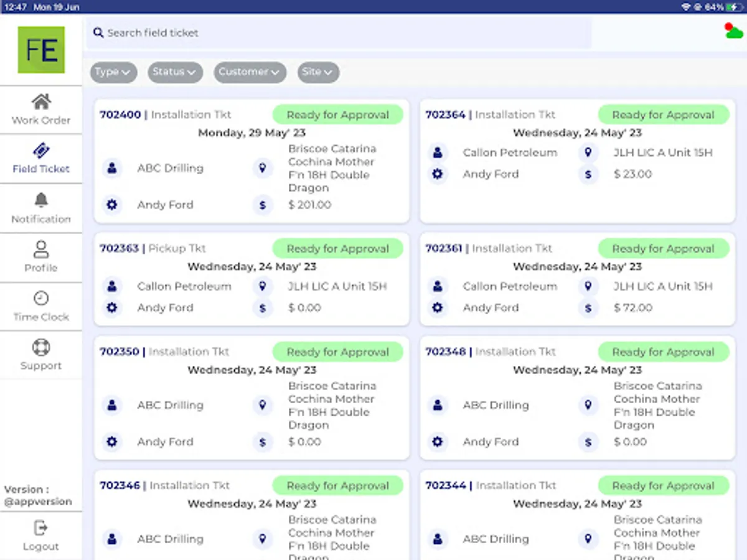747x560 pixels.
Task: Click Ready for Approval on ticket 702400
Action: click(337, 114)
